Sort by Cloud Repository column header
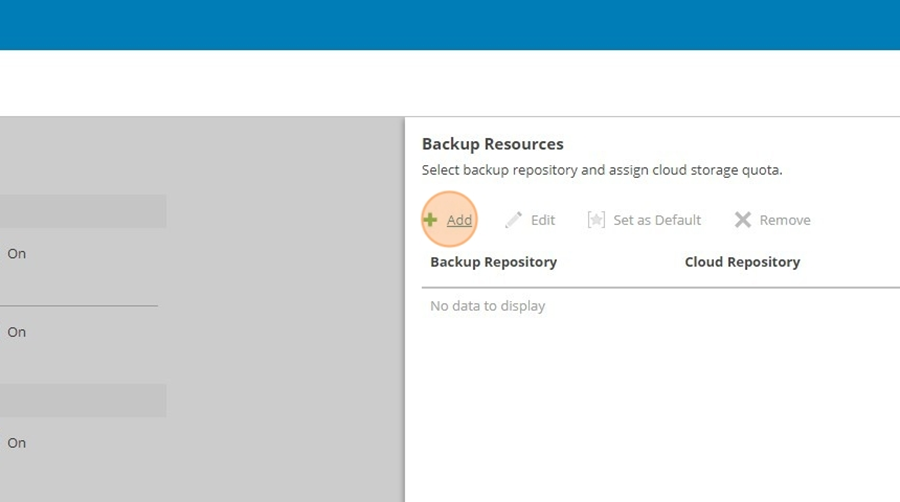The height and width of the screenshot is (502, 900). (x=742, y=262)
